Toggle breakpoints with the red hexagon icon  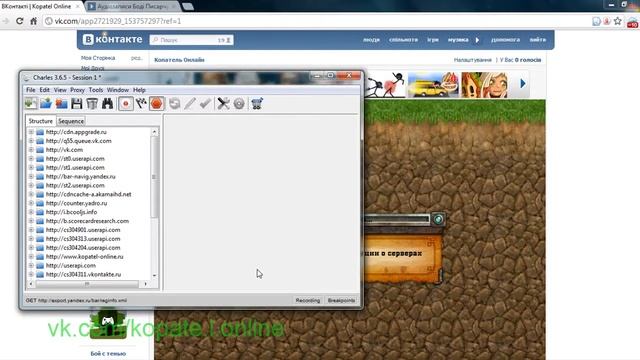[157, 104]
